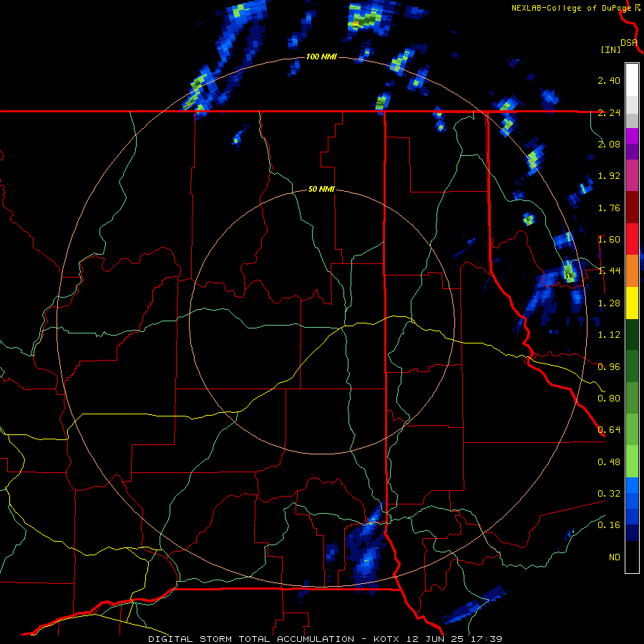Click the 1.28 legend value
The width and height of the screenshot is (644, 644).
pos(609,303)
